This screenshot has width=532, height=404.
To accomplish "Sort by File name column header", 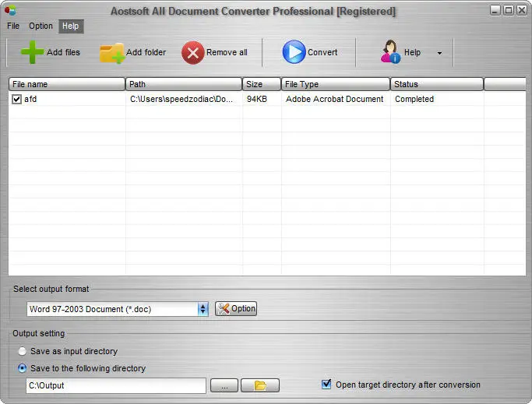I will pyautogui.click(x=67, y=84).
